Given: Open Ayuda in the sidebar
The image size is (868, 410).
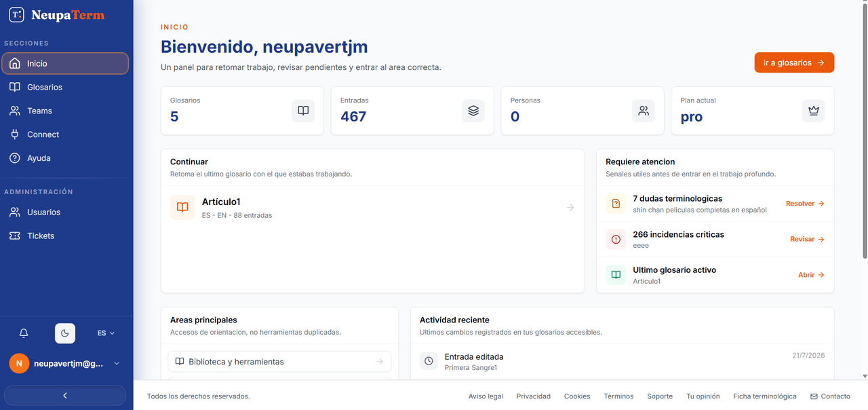Looking at the screenshot, I should (65, 158).
